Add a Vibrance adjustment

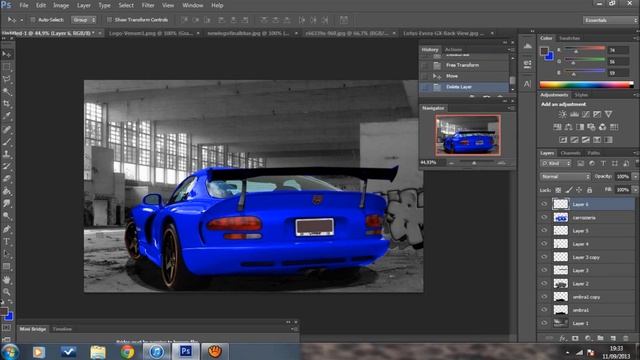click(x=608, y=115)
